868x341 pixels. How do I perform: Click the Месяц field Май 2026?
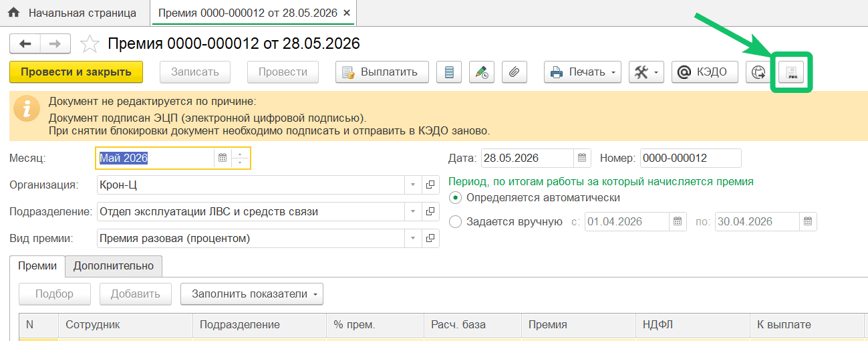[155, 158]
